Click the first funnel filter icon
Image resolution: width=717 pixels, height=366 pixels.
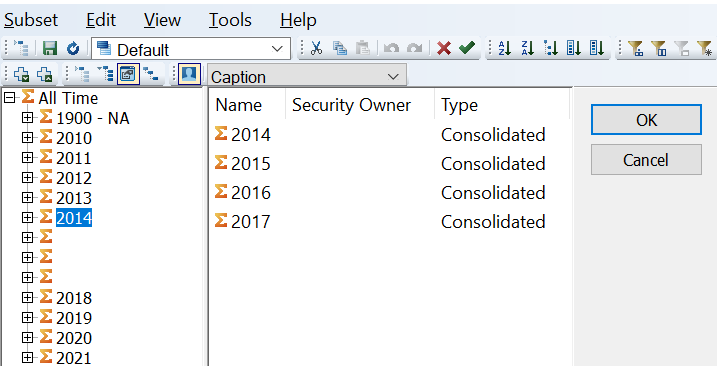click(636, 48)
